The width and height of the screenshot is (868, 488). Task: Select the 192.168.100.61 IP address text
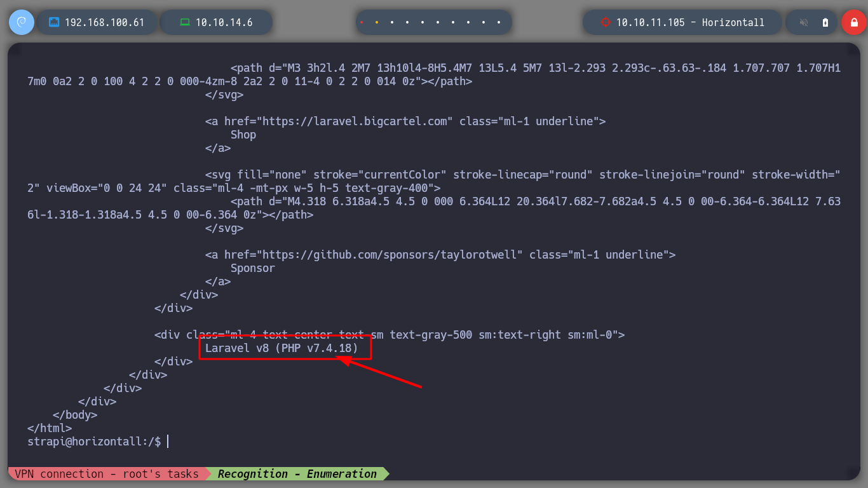[104, 22]
